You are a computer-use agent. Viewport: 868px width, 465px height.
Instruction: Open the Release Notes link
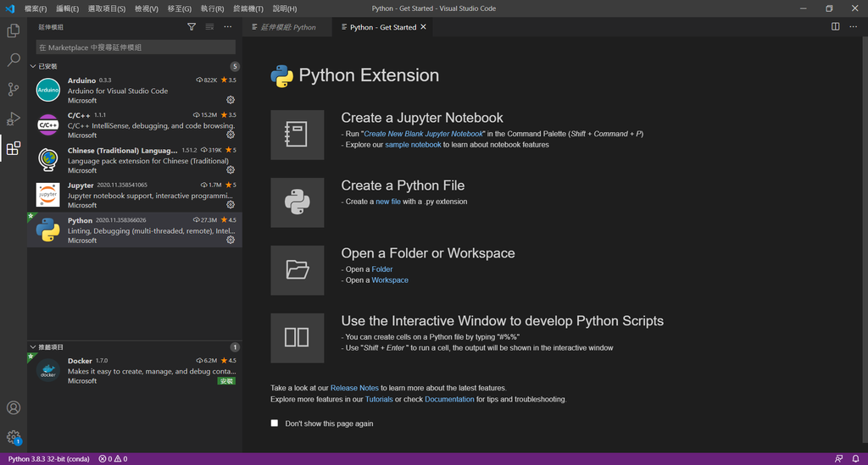tap(354, 388)
